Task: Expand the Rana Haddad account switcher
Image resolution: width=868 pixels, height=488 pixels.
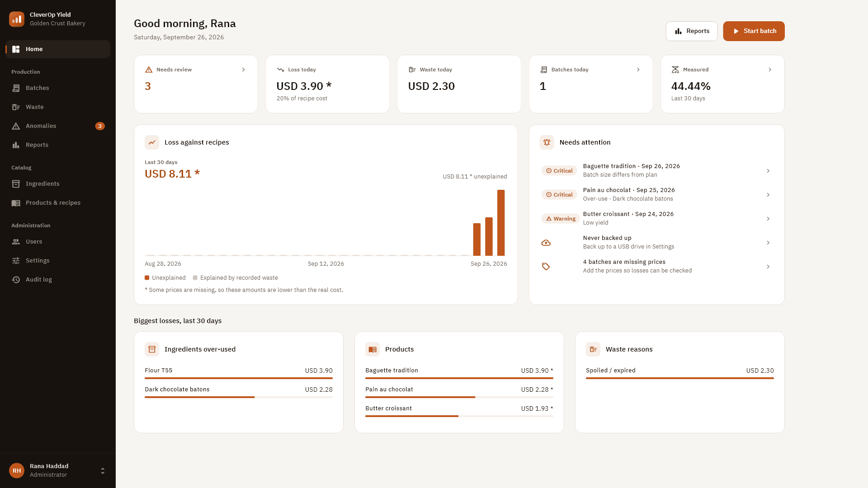Action: 103,471
